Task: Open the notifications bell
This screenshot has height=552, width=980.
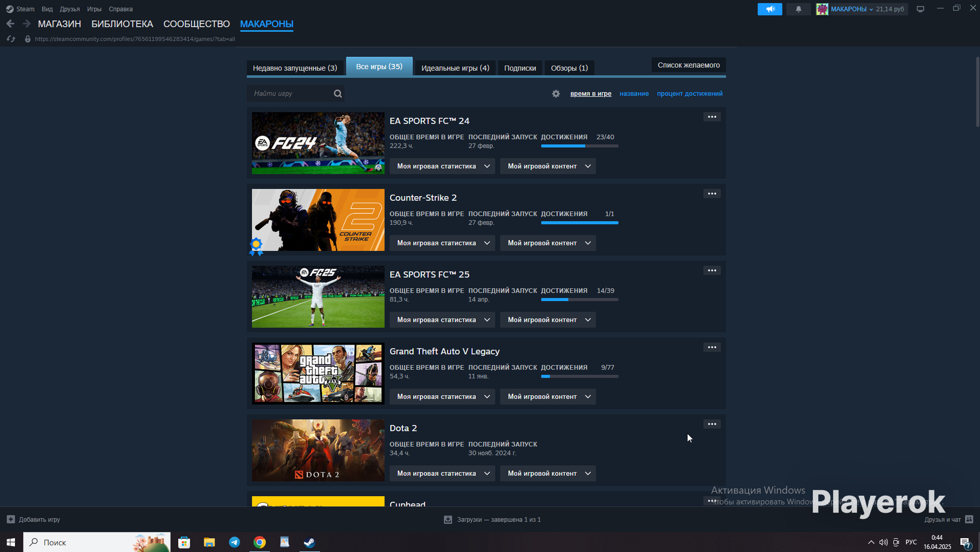Action: (x=798, y=9)
